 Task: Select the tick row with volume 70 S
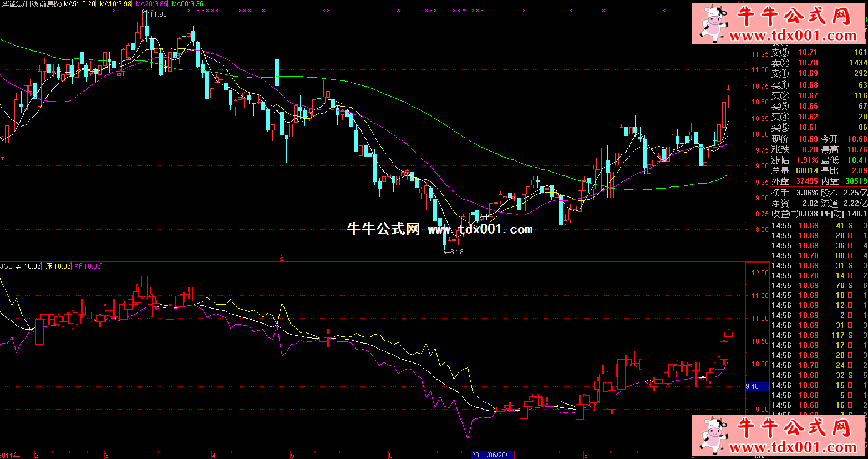[x=819, y=285]
